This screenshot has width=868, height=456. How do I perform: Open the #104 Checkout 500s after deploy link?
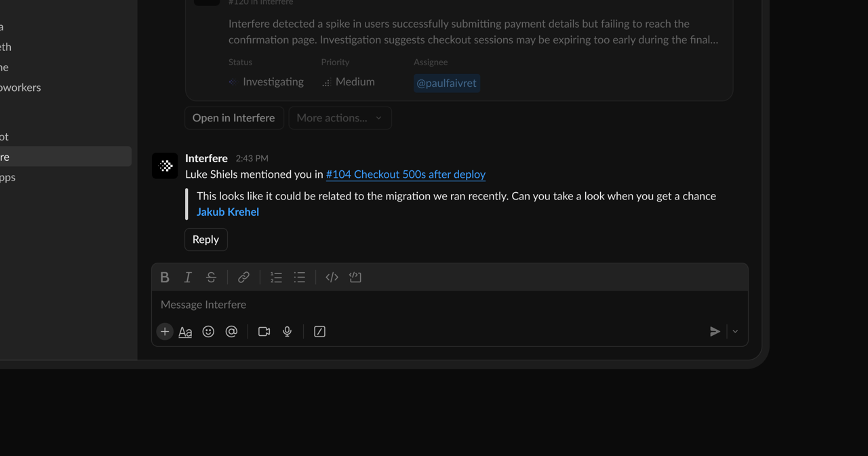pos(406,174)
